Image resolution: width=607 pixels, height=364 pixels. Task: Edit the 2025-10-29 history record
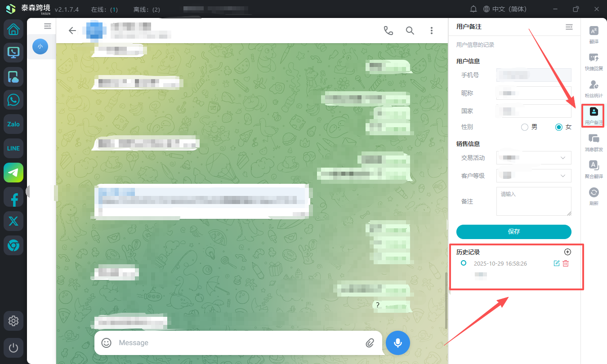(556, 263)
